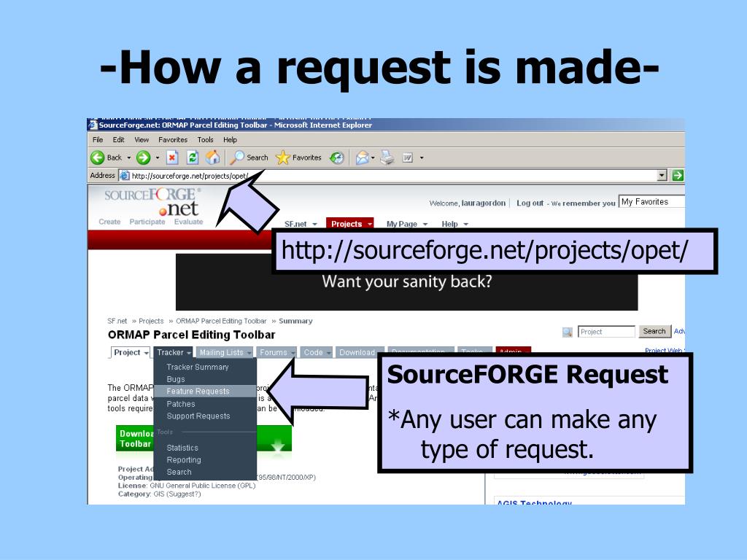This screenshot has height=560, width=747.
Task: Click the SourceForge.net logo
Action: (152, 202)
